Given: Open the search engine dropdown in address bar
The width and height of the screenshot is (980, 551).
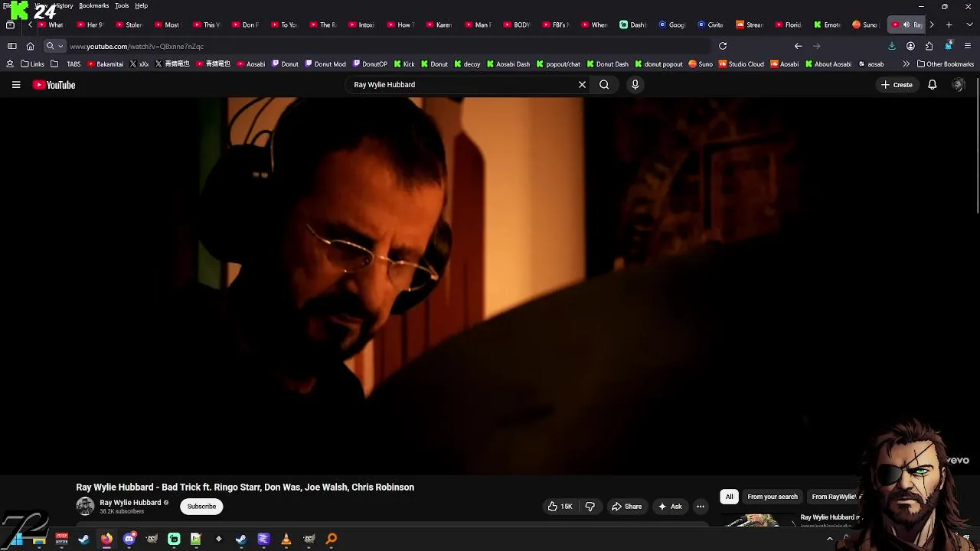Looking at the screenshot, I should pyautogui.click(x=54, y=46).
